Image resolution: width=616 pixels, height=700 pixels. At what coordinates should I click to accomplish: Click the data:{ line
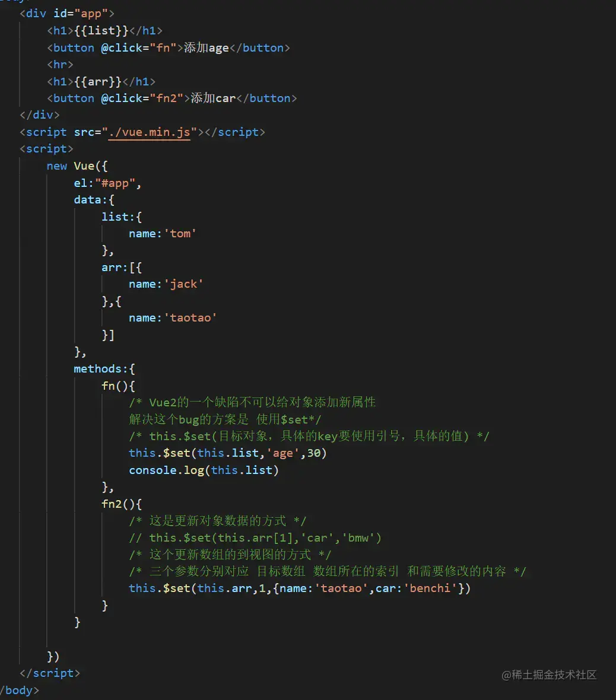click(x=94, y=199)
